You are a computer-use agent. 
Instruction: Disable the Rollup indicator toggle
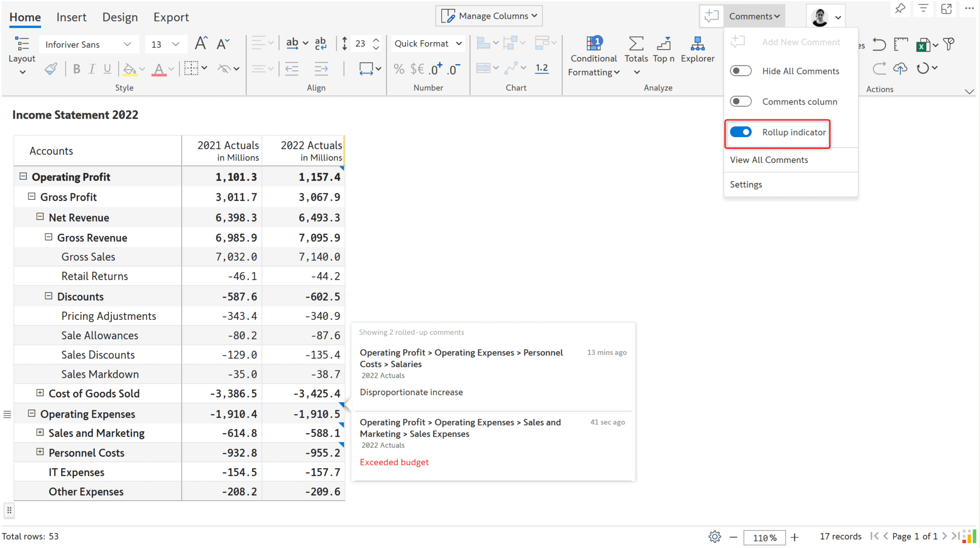[741, 132]
